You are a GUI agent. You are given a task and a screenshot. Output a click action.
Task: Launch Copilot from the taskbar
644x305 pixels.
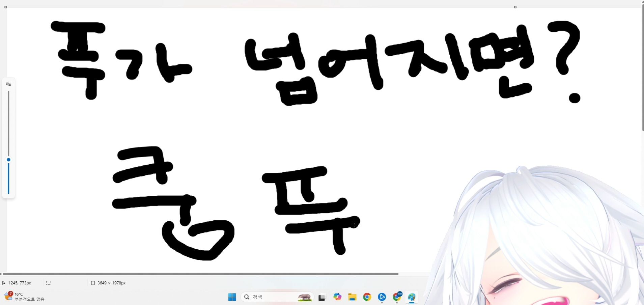click(x=337, y=297)
